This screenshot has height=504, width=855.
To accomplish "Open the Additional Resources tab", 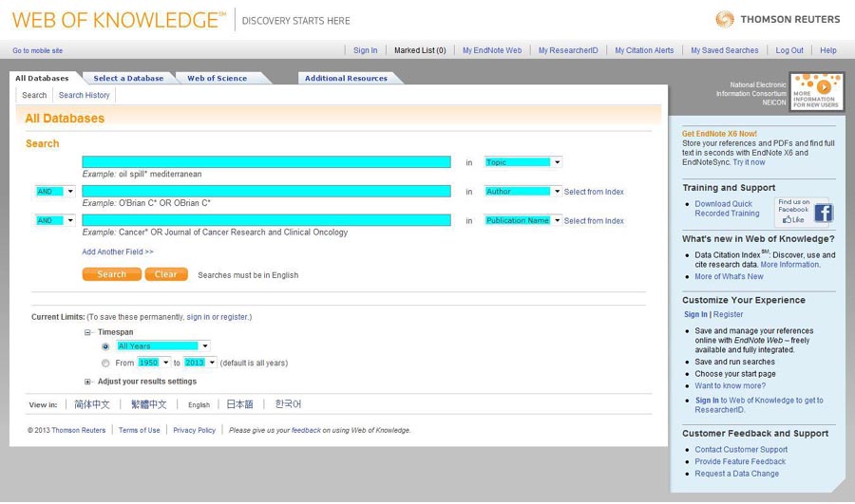I will [x=346, y=79].
